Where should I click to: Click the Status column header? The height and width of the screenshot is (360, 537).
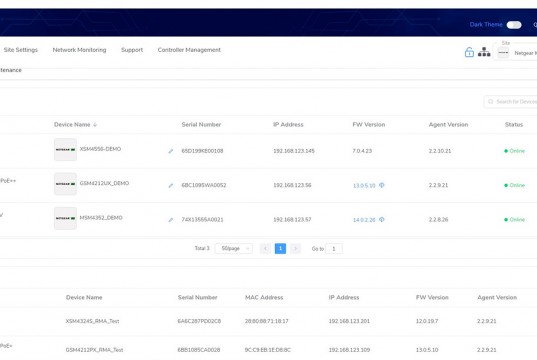pyautogui.click(x=514, y=124)
